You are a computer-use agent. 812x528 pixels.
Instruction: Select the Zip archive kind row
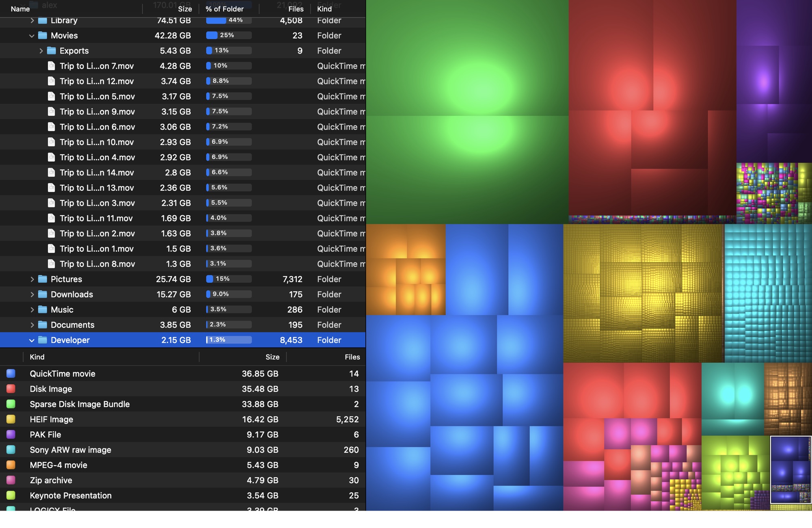(183, 480)
